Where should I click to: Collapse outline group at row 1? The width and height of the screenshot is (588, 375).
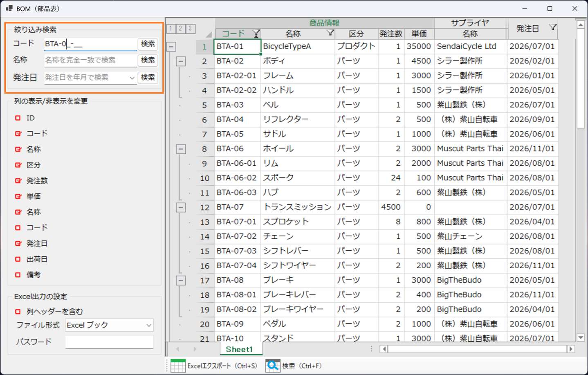tap(171, 47)
